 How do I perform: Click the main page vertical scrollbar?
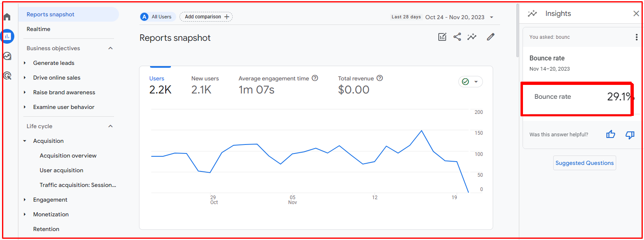518,31
